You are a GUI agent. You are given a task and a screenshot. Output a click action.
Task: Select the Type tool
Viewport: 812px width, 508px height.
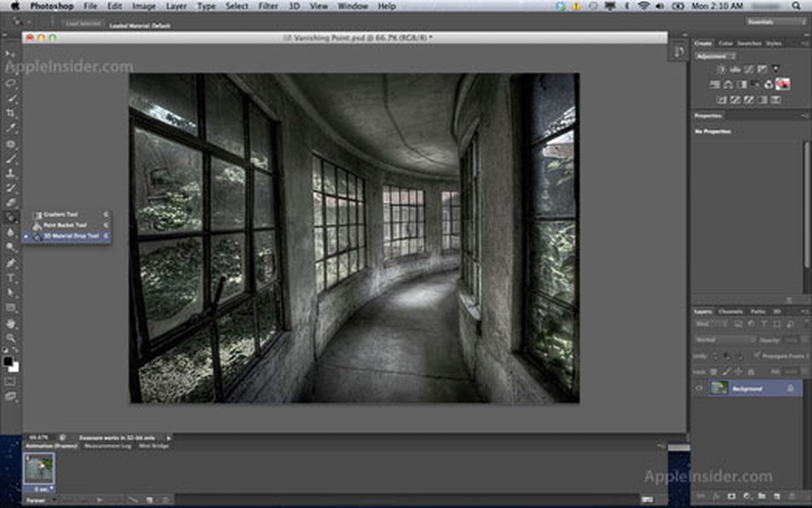click(x=11, y=278)
